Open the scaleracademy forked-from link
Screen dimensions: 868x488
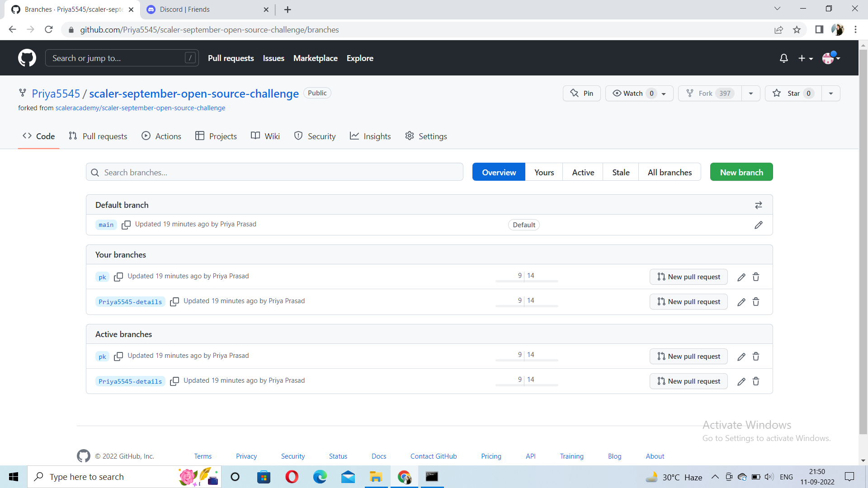tap(141, 108)
